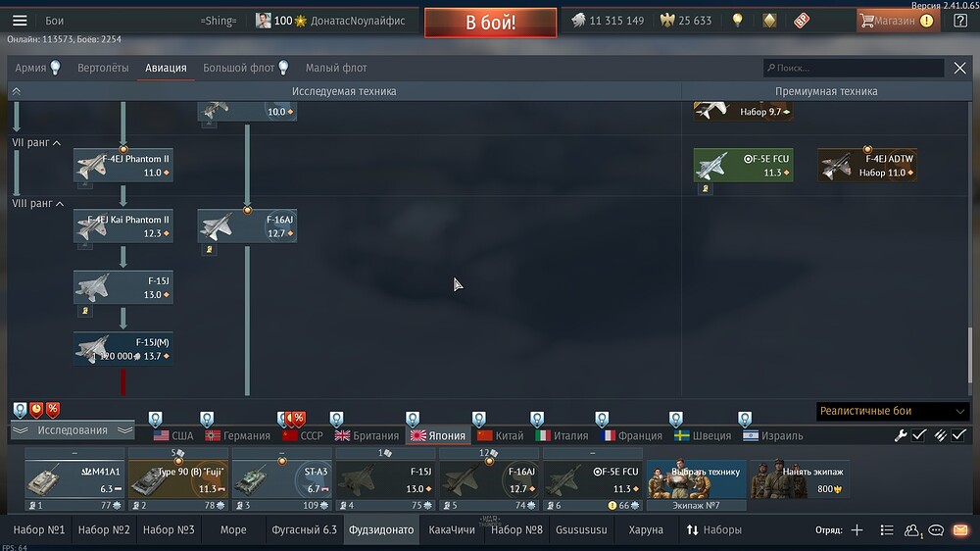
Task: Click the talisman icon under F-16AJ
Action: [210, 250]
